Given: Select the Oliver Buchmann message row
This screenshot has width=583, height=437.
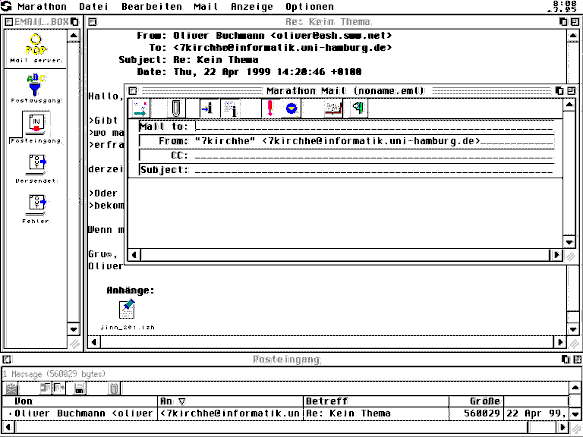Looking at the screenshot, I should [x=285, y=414].
